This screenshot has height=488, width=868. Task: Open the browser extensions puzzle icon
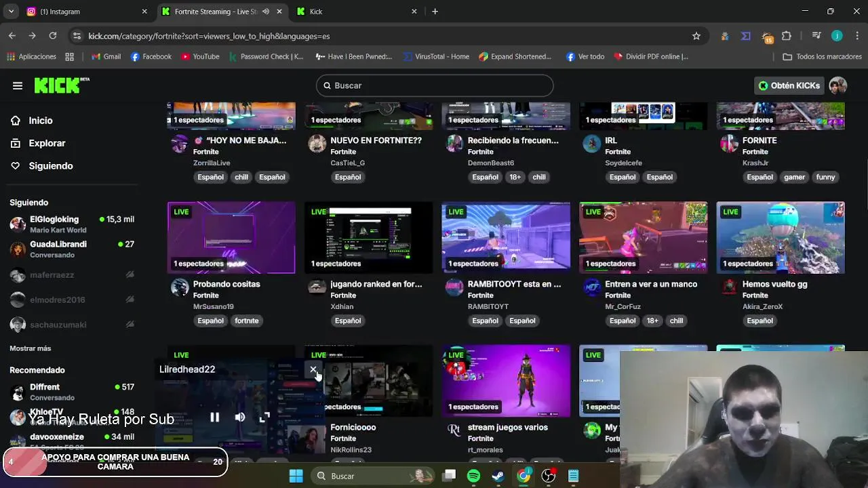(x=787, y=36)
